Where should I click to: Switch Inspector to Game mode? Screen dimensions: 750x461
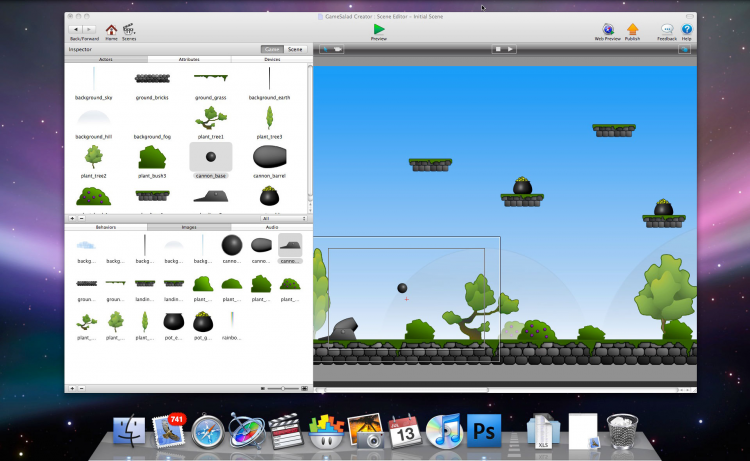point(272,49)
